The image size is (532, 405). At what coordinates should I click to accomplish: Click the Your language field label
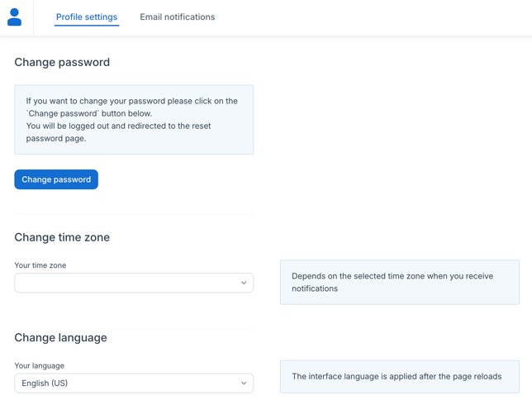(40, 365)
